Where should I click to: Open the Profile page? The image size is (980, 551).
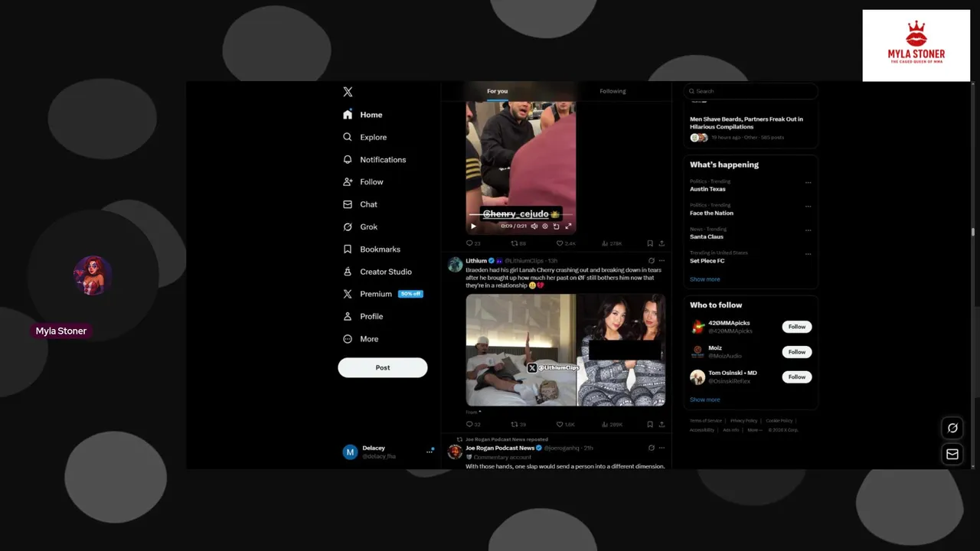pos(363,316)
